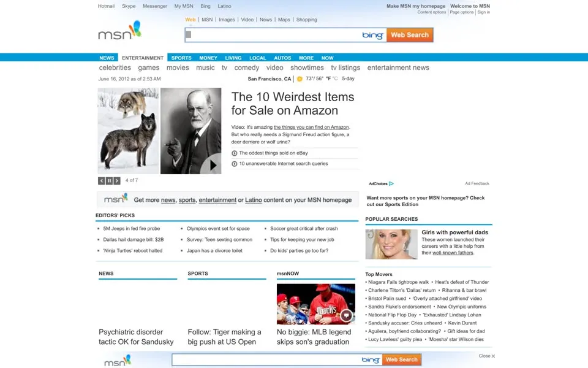Select Video search scope
This screenshot has height=368, width=588.
tap(247, 20)
